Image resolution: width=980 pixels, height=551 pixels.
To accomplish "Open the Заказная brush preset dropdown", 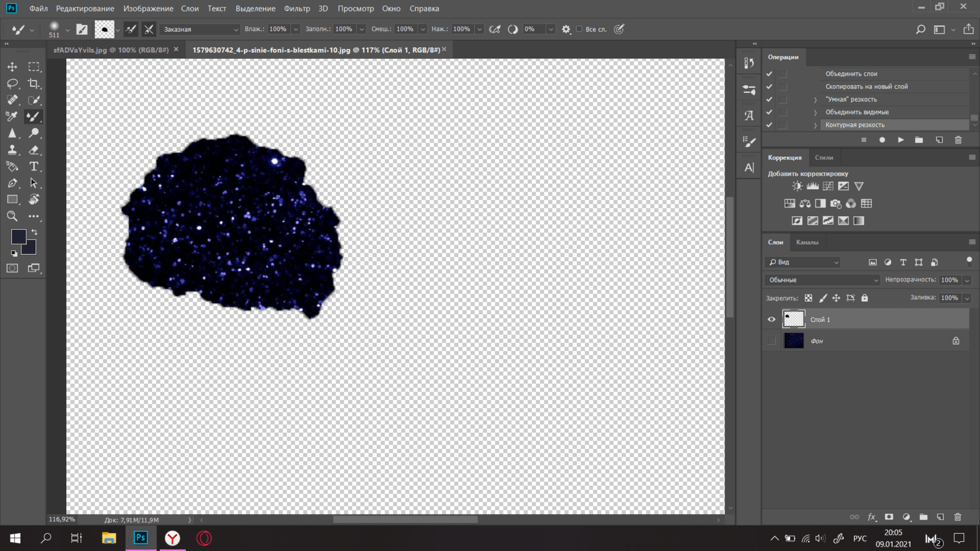I will (x=200, y=29).
